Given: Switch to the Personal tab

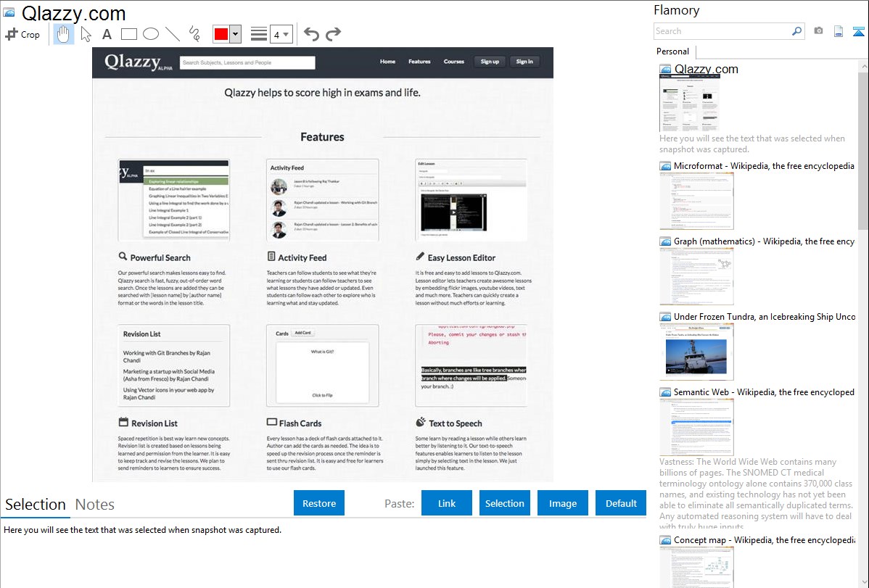Looking at the screenshot, I should coord(673,51).
